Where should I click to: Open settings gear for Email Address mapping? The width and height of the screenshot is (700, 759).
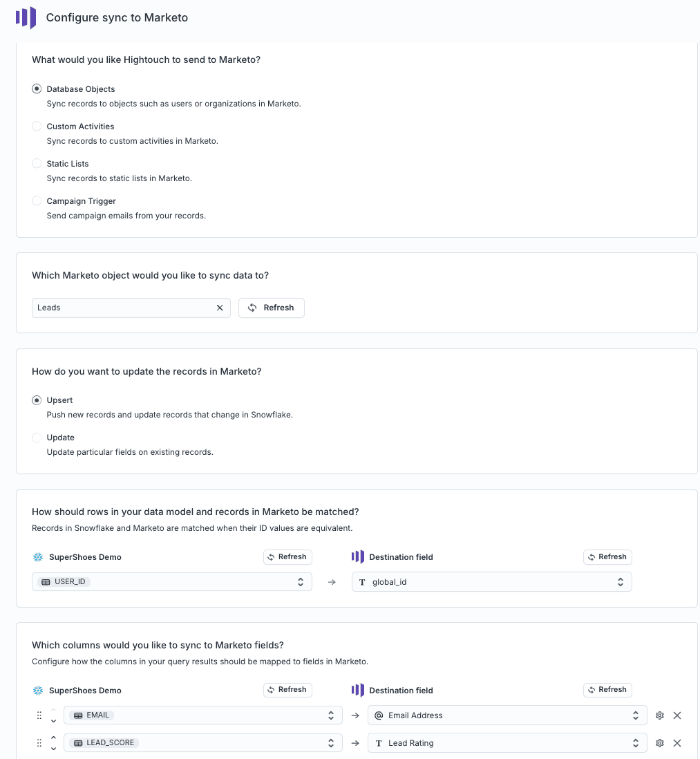(660, 715)
